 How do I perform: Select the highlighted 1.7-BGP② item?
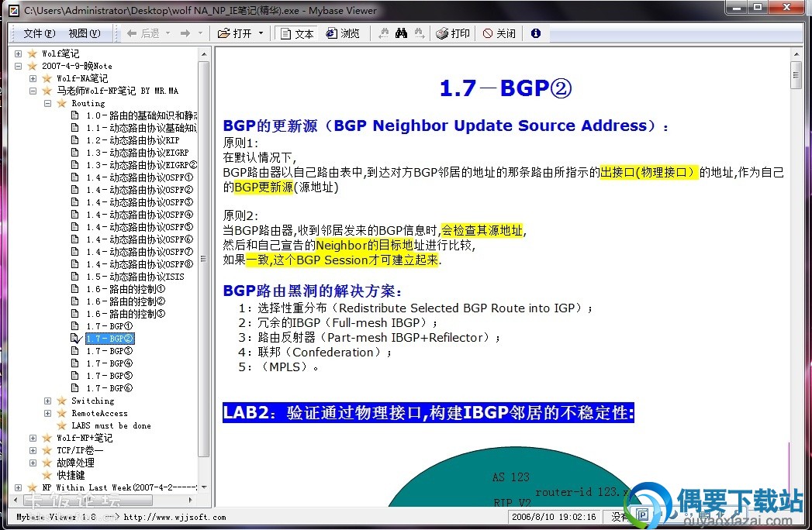coord(110,339)
